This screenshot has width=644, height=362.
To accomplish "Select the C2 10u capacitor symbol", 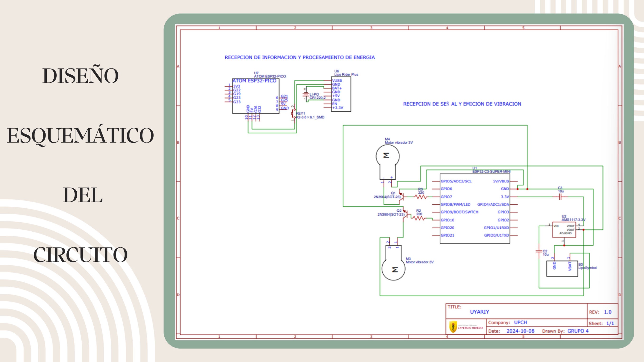I will 539,251.
